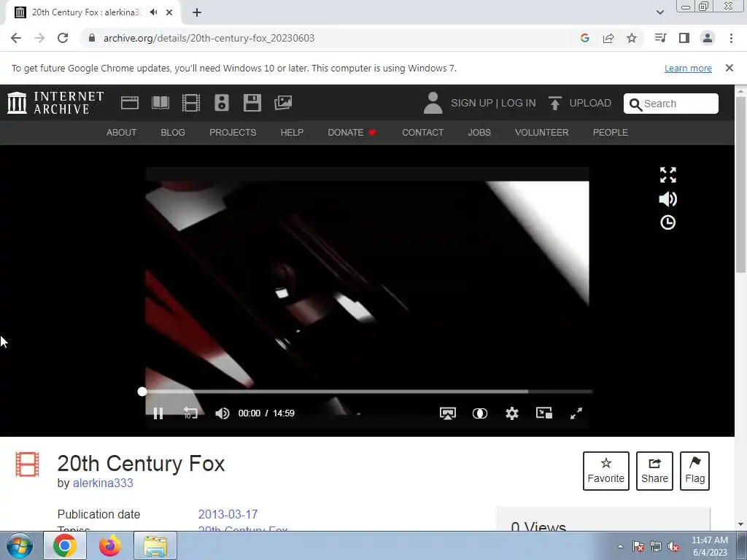
Task: Open the PEOPLE menu item
Action: (611, 133)
